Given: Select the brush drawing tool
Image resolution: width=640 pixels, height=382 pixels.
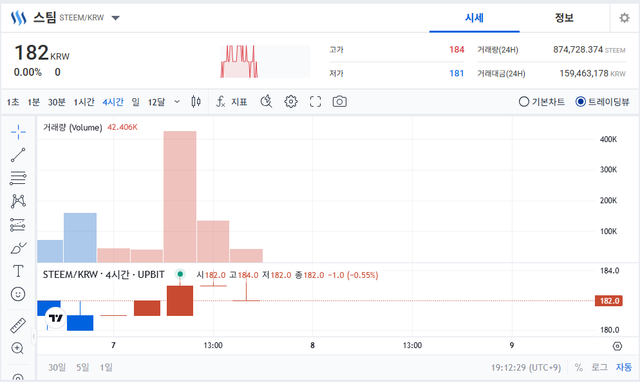Looking at the screenshot, I should point(18,248).
